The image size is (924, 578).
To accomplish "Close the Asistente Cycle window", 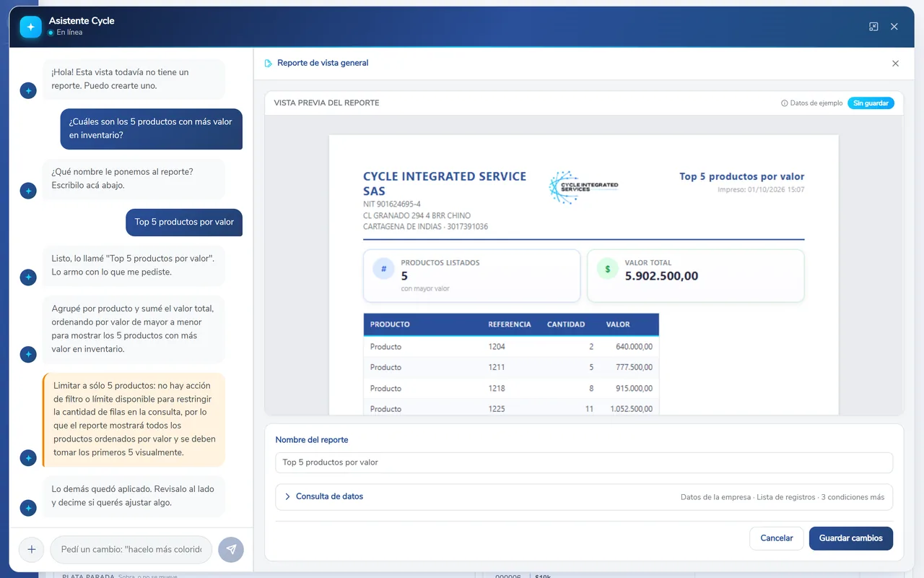I will [x=894, y=27].
